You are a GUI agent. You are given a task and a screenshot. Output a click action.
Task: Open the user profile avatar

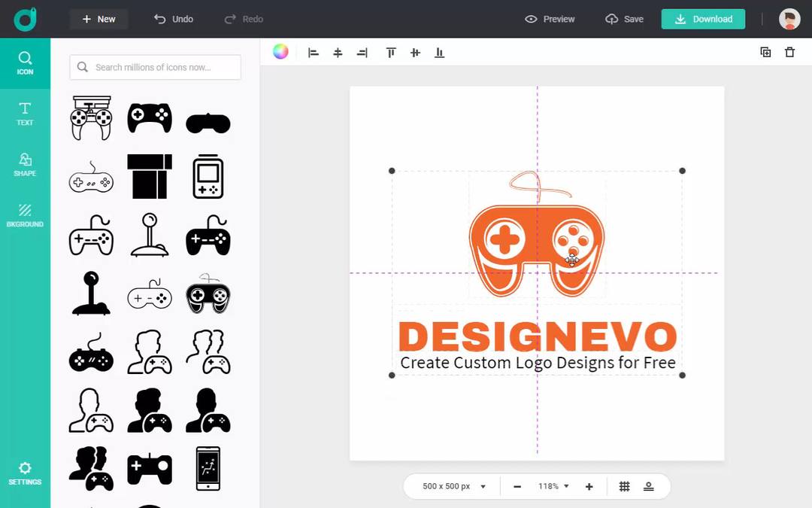point(789,19)
